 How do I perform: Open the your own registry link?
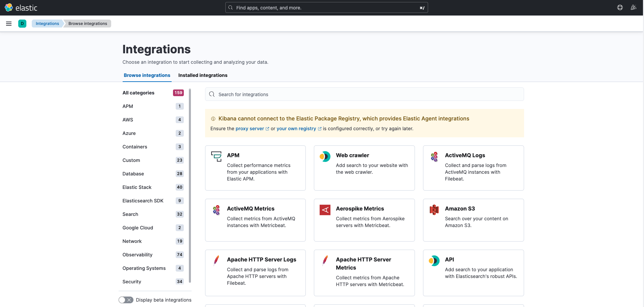296,129
